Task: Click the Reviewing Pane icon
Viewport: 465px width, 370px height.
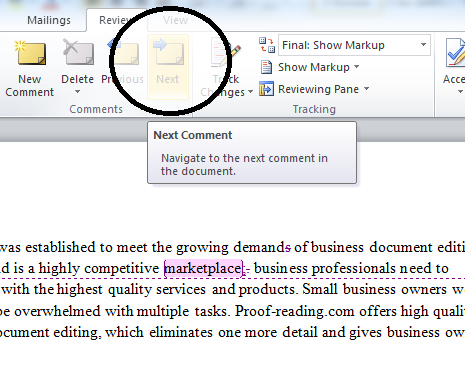Action: coord(266,89)
